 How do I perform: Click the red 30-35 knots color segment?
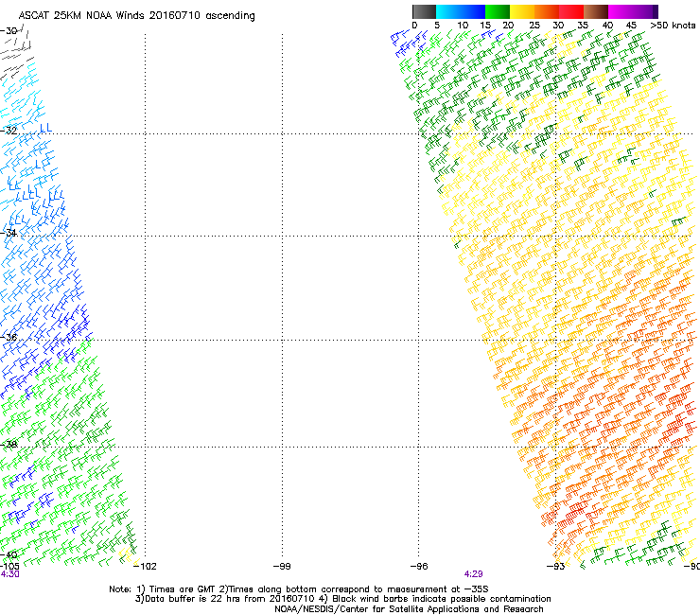[571, 11]
